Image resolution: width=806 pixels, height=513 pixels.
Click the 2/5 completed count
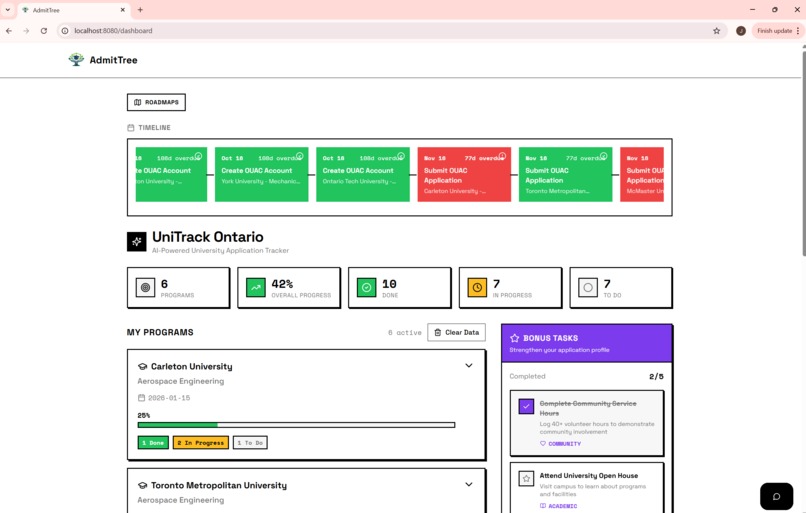pos(656,376)
